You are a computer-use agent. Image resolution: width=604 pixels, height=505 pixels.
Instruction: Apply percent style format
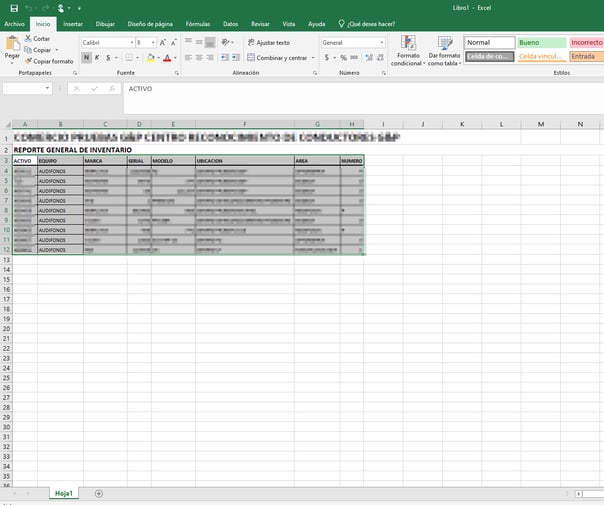[343, 58]
